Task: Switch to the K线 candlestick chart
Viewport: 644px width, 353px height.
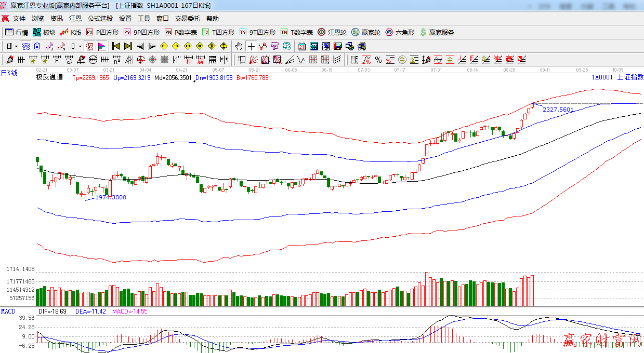Action: [71, 32]
